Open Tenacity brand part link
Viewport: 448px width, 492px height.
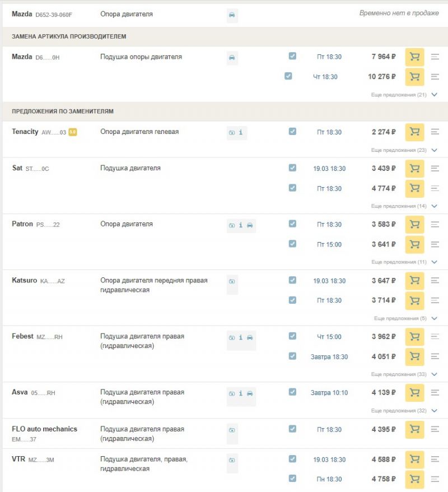(25, 132)
